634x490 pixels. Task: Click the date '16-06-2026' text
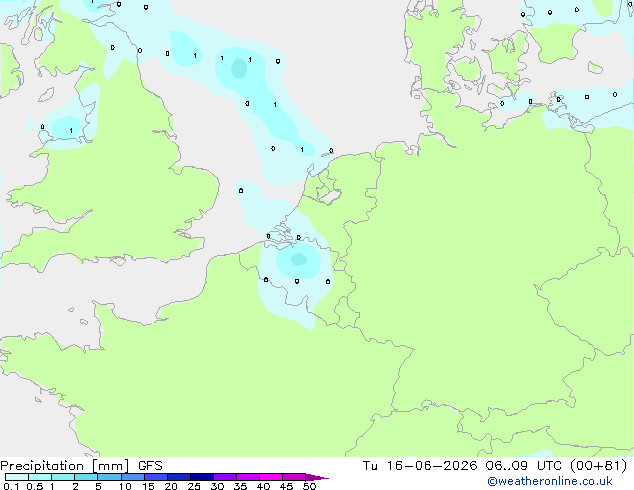(x=431, y=466)
